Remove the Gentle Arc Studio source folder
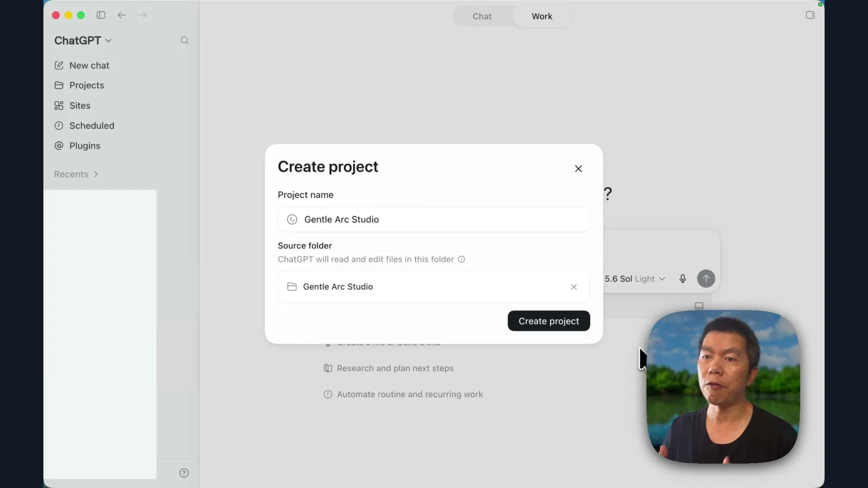Screen dimensions: 868x488 tap(574, 287)
